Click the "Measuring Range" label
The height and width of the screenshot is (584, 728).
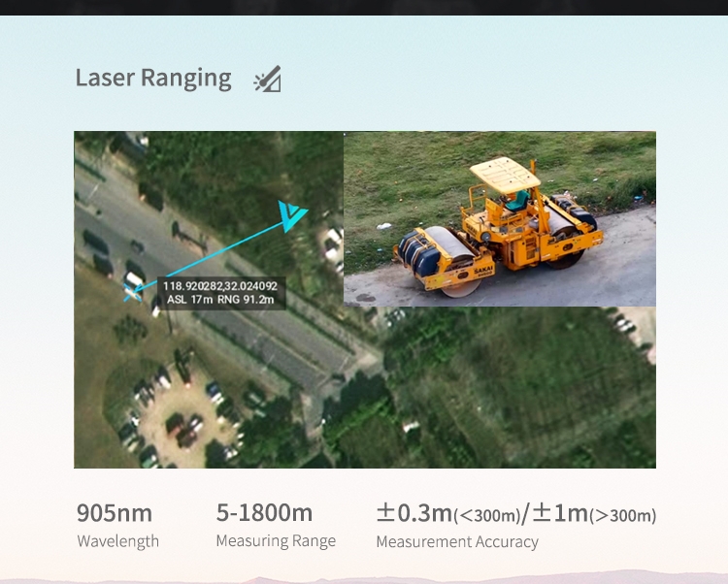(276, 541)
